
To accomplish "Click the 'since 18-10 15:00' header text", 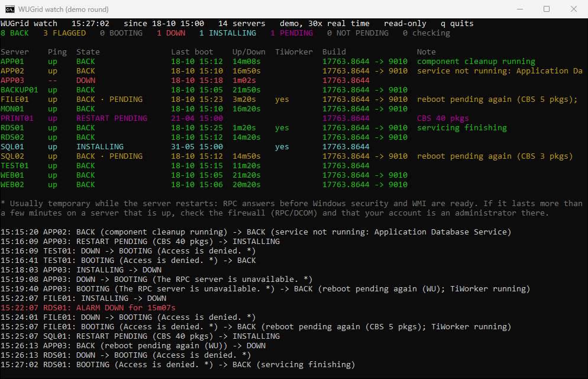I will 164,24.
